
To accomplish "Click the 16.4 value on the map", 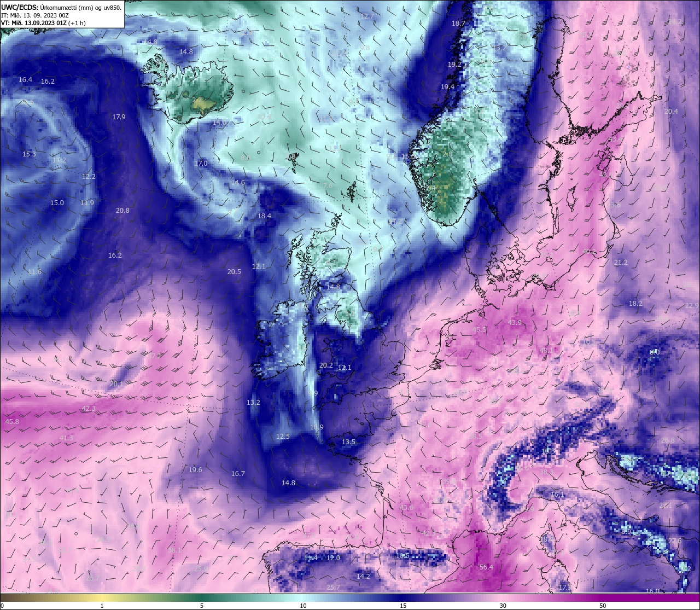I will point(25,79).
